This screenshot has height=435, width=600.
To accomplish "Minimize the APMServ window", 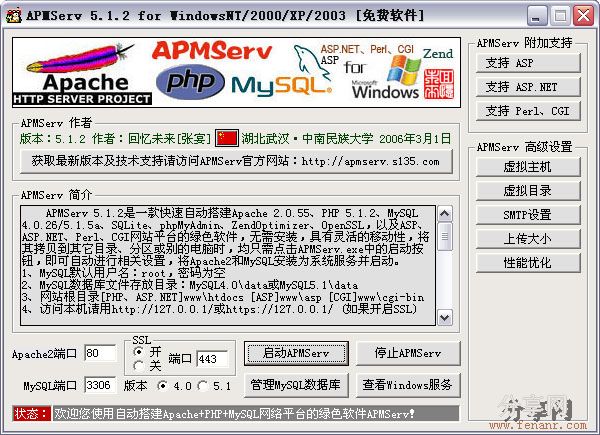I will pos(536,16).
